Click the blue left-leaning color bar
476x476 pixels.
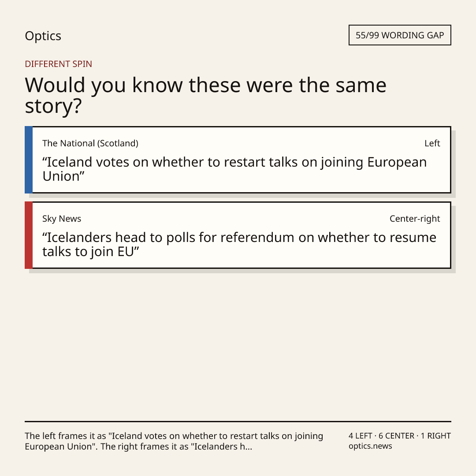tap(29, 160)
